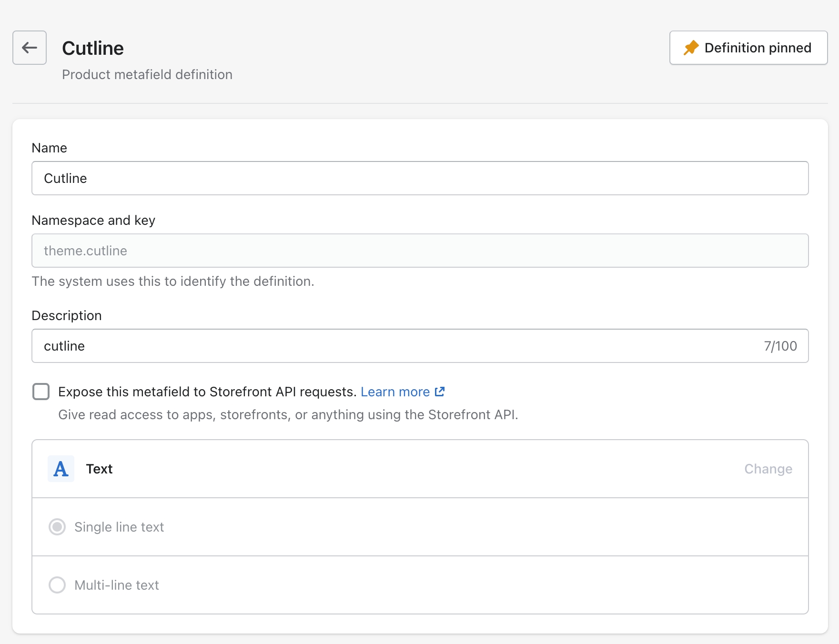Enable the Expose to Storefront API checkbox
839x644 pixels.
pyautogui.click(x=41, y=392)
